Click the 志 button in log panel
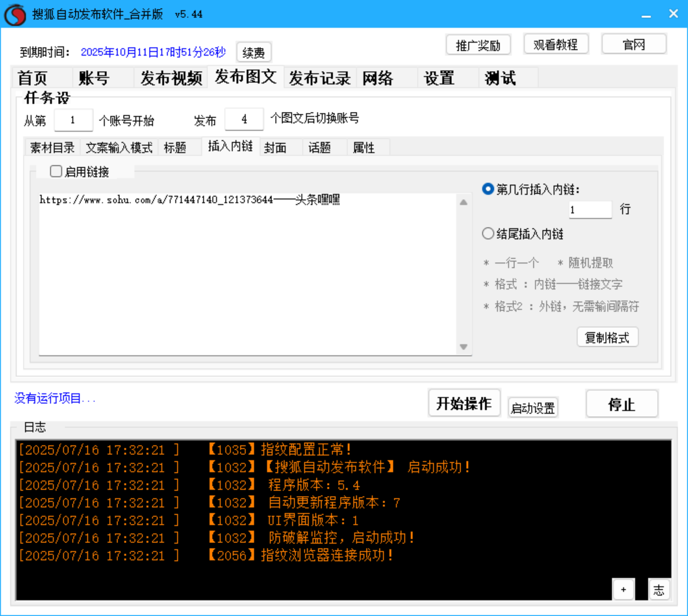Viewport: 688px width, 616px height. [659, 589]
